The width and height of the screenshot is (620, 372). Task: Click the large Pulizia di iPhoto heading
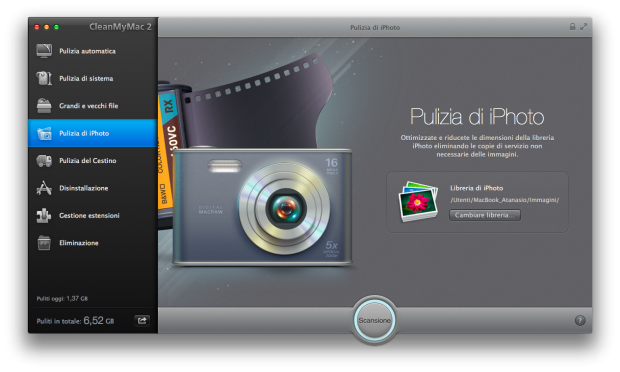coord(477,117)
